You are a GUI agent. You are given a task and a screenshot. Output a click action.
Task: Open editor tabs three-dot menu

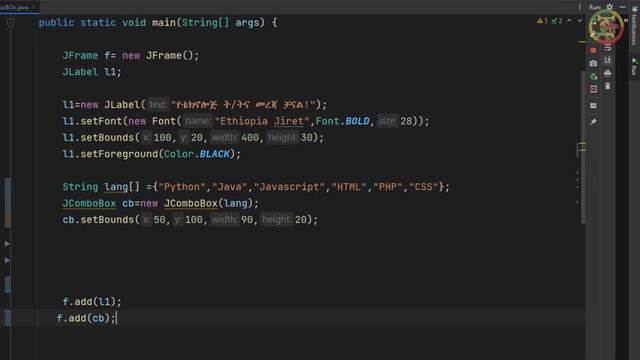[580, 7]
